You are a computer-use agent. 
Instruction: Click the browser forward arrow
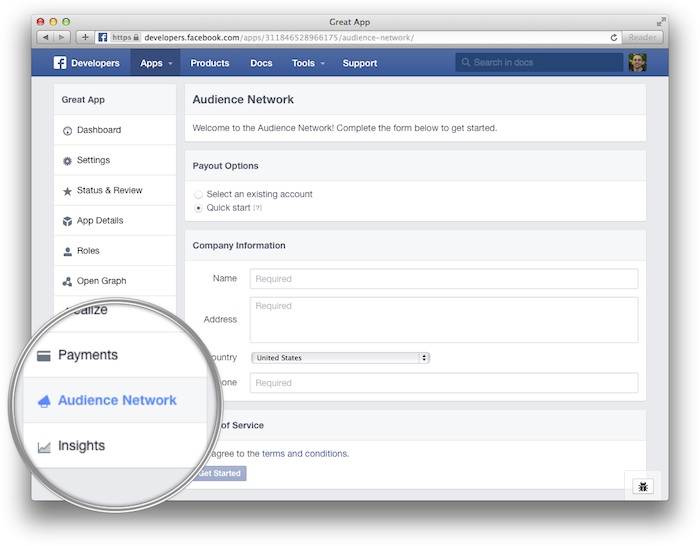click(62, 38)
